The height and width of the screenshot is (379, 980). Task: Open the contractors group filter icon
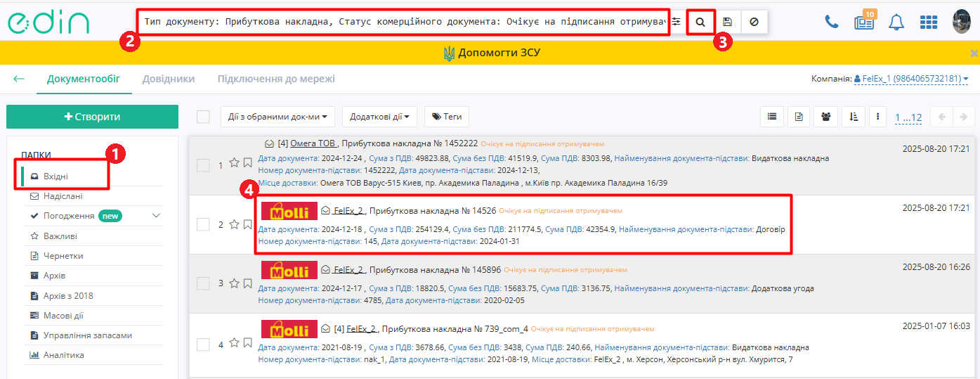(826, 117)
